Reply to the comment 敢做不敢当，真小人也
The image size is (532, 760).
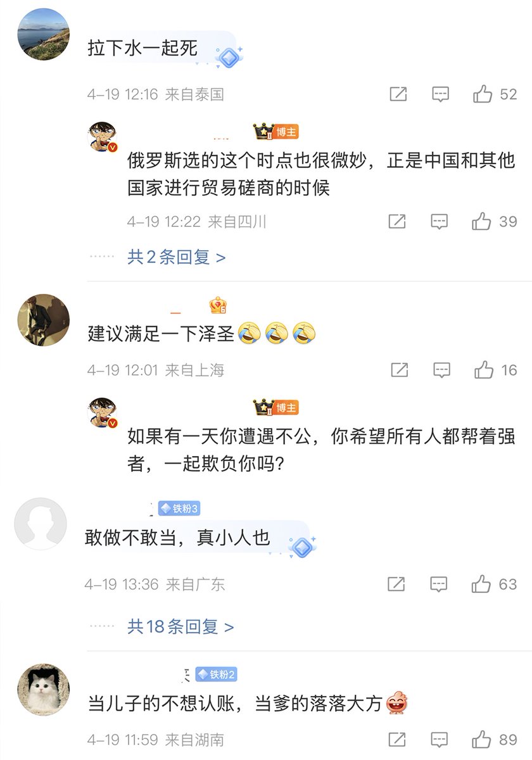439,584
